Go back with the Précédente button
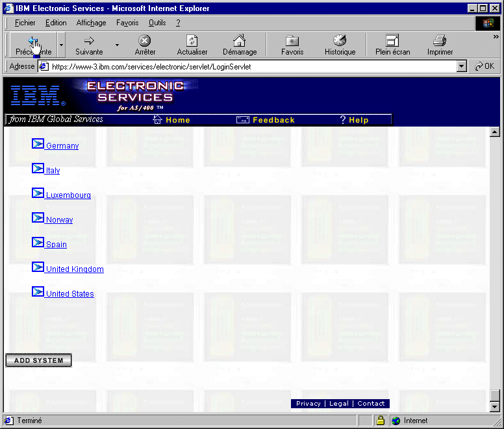 click(x=33, y=45)
